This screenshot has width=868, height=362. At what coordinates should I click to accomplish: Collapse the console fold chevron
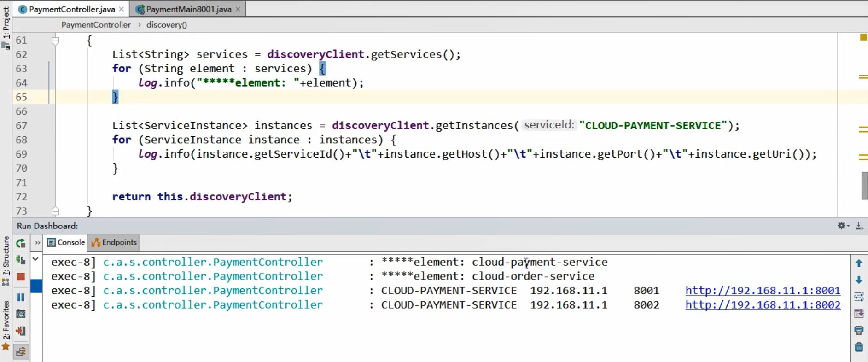35,259
